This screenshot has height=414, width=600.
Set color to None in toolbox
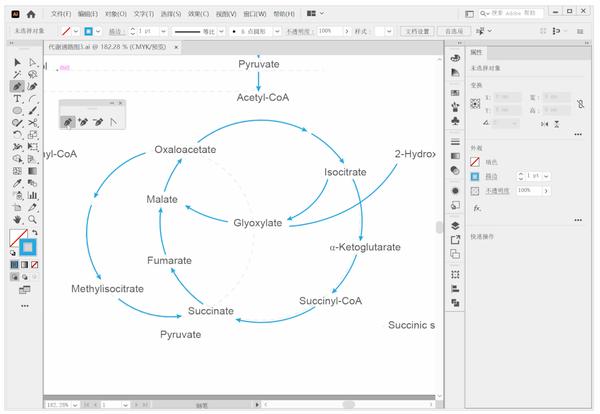[x=35, y=265]
